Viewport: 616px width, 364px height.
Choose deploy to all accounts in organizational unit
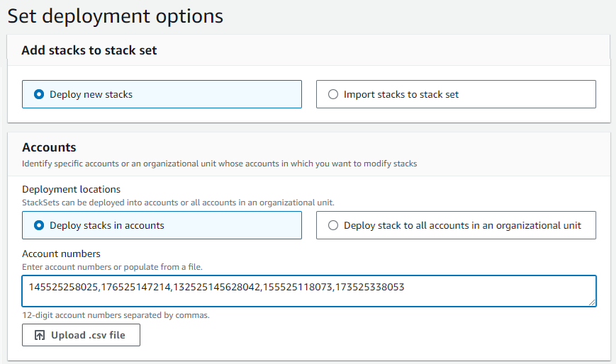pos(333,226)
